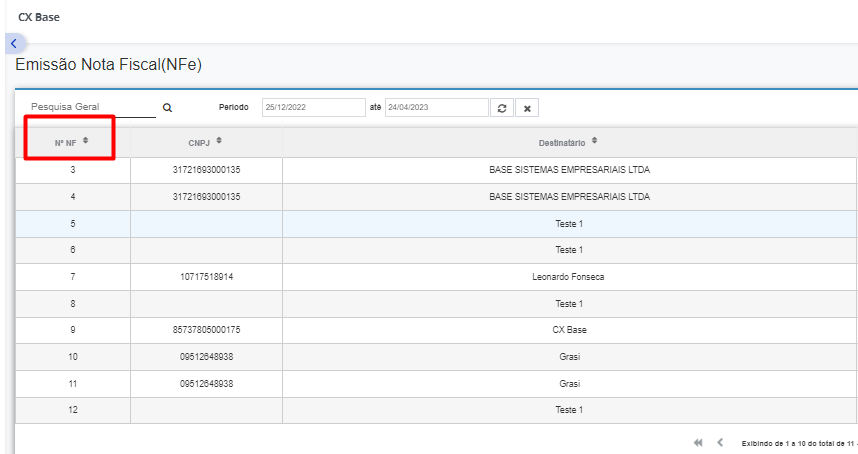The image size is (858, 454).
Task: Click the Nº NF column header
Action: point(73,143)
